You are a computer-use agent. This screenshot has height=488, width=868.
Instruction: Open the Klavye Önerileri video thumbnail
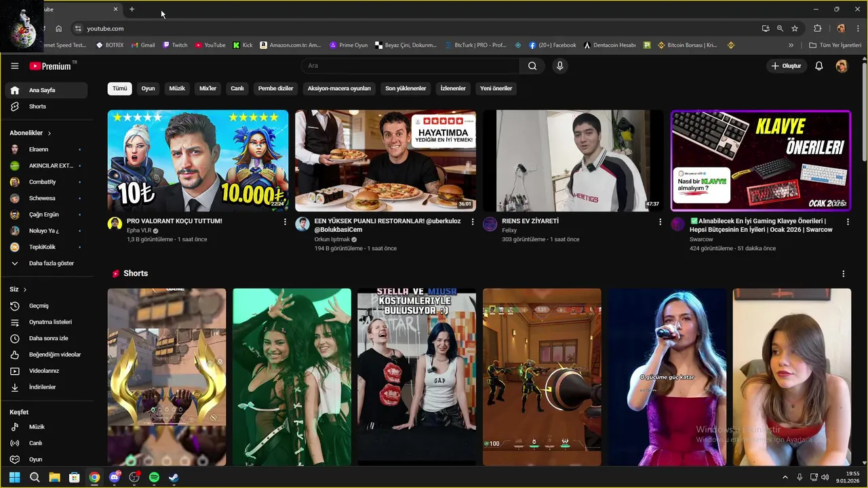[761, 161]
